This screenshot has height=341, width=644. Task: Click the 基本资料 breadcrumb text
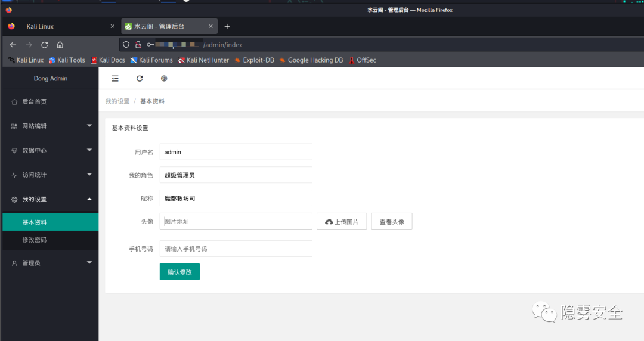(153, 101)
